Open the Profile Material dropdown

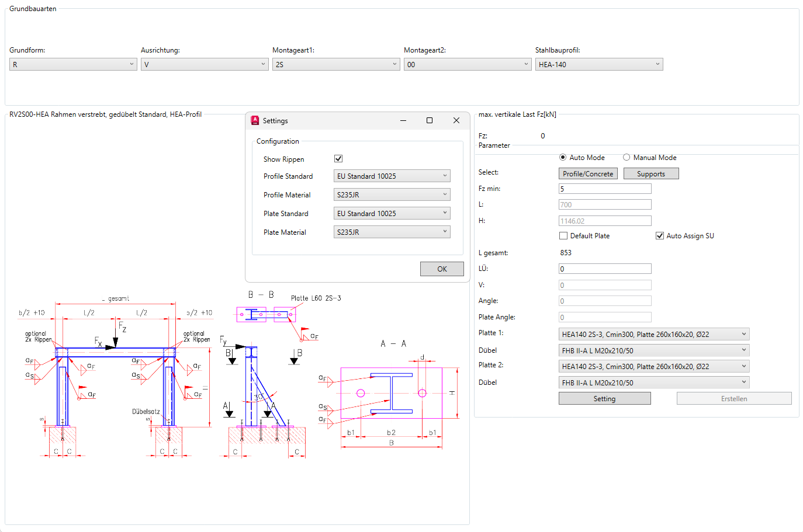coord(392,194)
